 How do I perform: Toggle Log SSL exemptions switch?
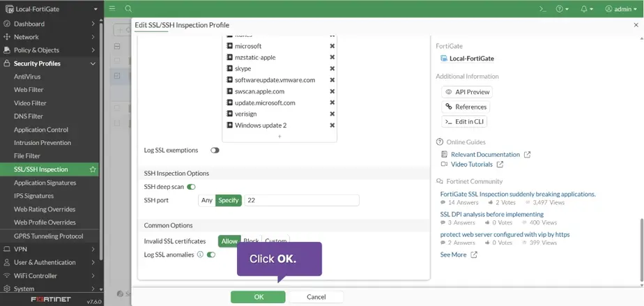tap(215, 151)
